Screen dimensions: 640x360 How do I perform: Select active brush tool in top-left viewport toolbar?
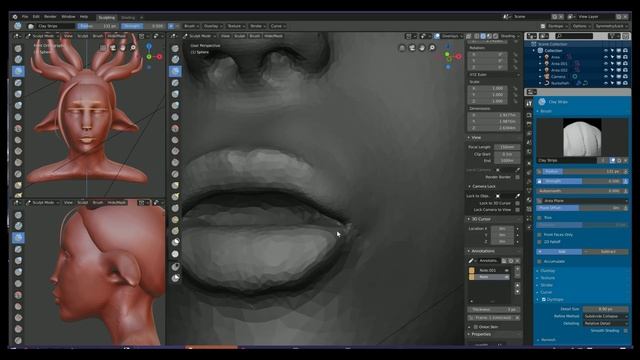[18, 71]
